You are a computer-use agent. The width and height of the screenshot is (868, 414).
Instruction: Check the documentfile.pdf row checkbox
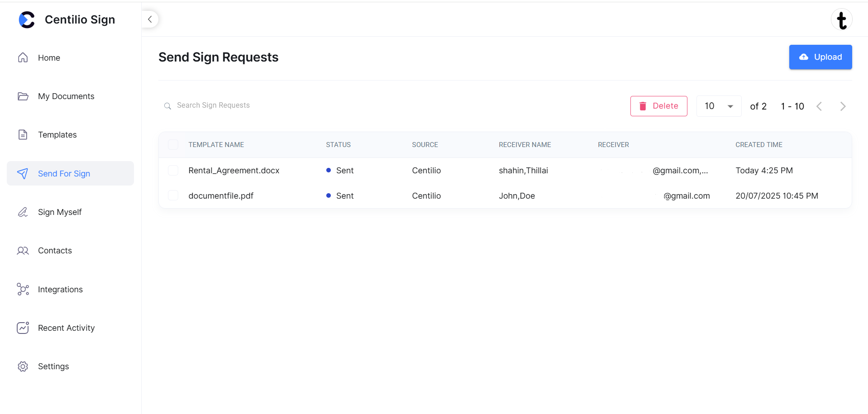(173, 195)
